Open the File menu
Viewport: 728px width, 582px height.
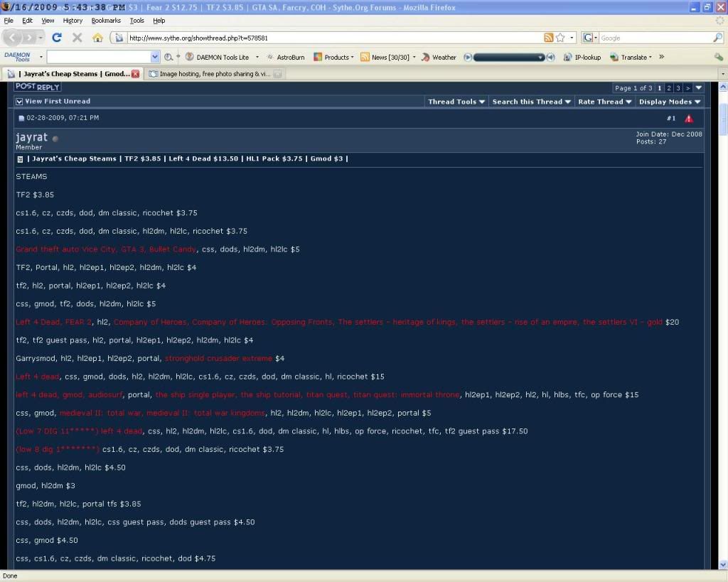pos(9,21)
